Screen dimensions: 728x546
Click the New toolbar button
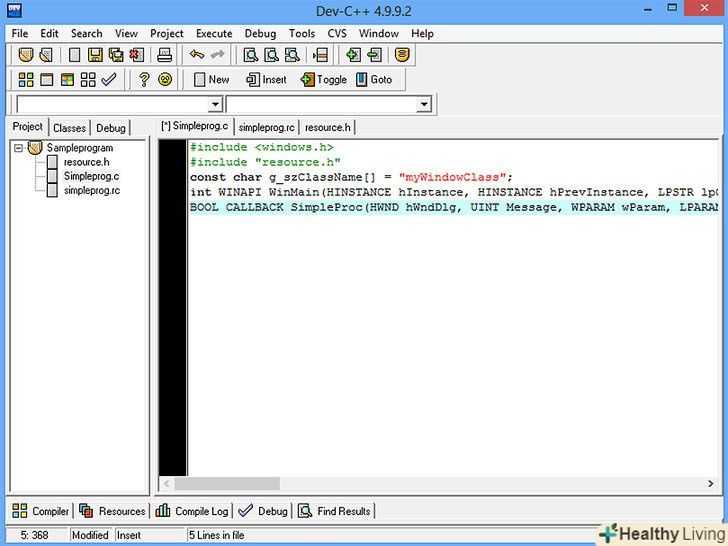211,80
